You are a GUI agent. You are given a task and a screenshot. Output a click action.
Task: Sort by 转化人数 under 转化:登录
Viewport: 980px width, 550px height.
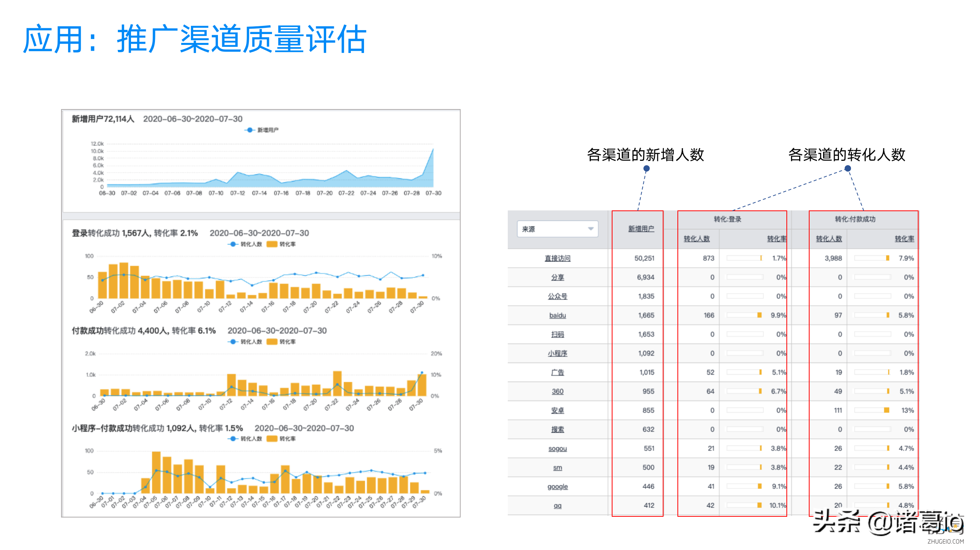point(696,239)
